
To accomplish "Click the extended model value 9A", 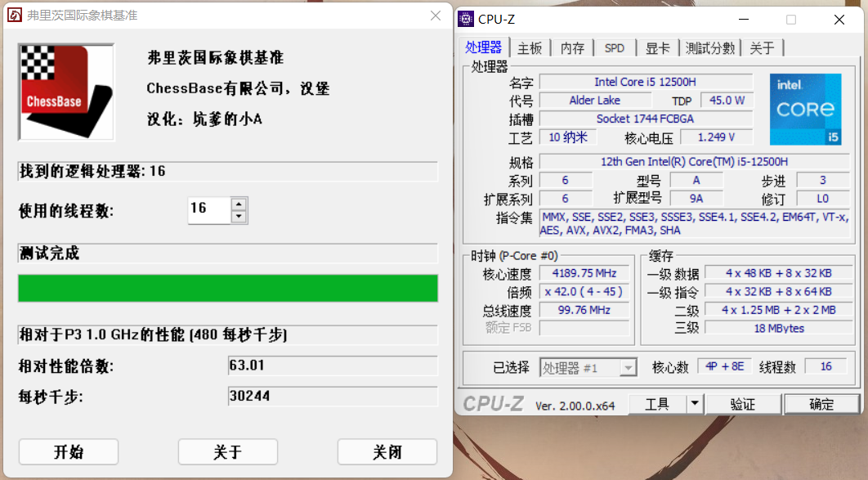I will [696, 198].
